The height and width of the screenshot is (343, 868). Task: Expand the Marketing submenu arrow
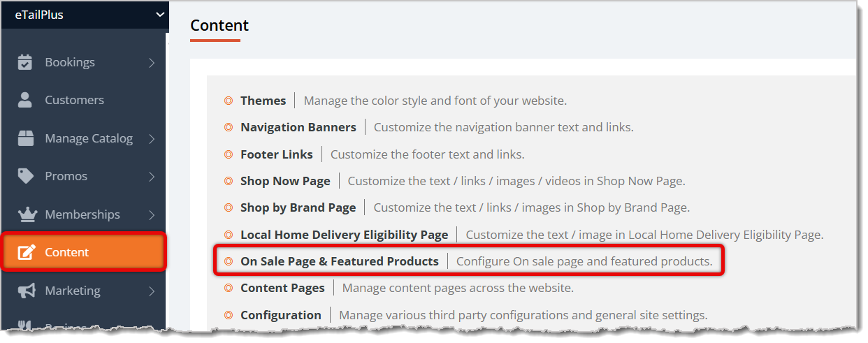click(152, 291)
